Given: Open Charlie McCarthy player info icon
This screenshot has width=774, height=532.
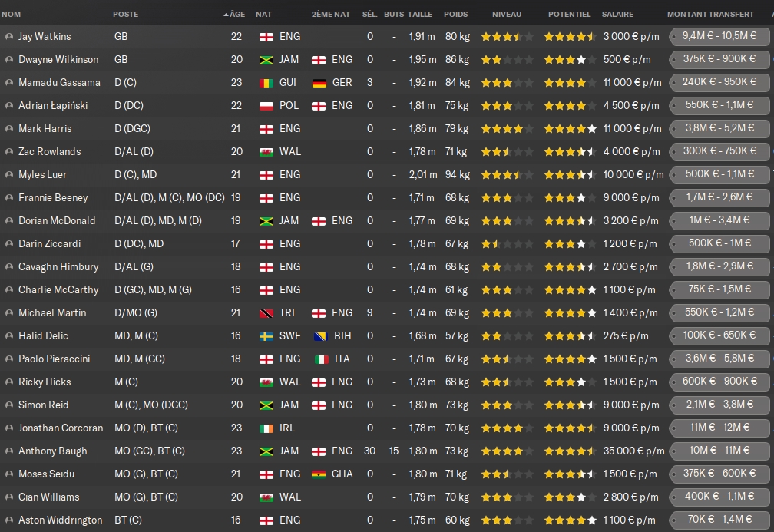Looking at the screenshot, I should pyautogui.click(x=9, y=289).
